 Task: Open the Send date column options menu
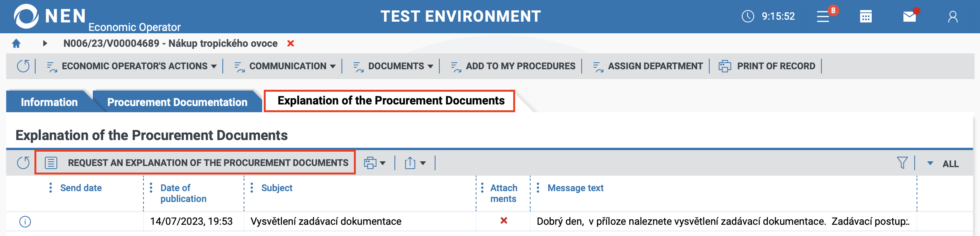(x=51, y=188)
